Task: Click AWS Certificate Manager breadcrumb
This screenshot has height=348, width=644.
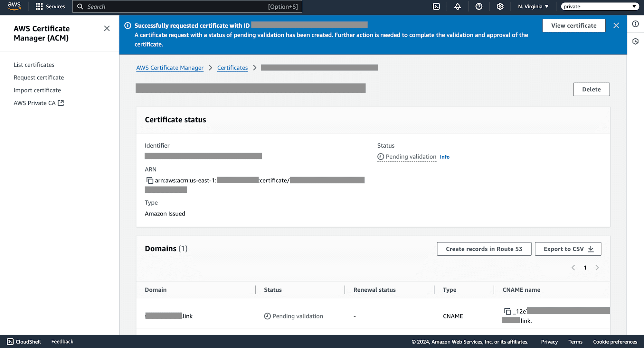Action: [x=170, y=68]
